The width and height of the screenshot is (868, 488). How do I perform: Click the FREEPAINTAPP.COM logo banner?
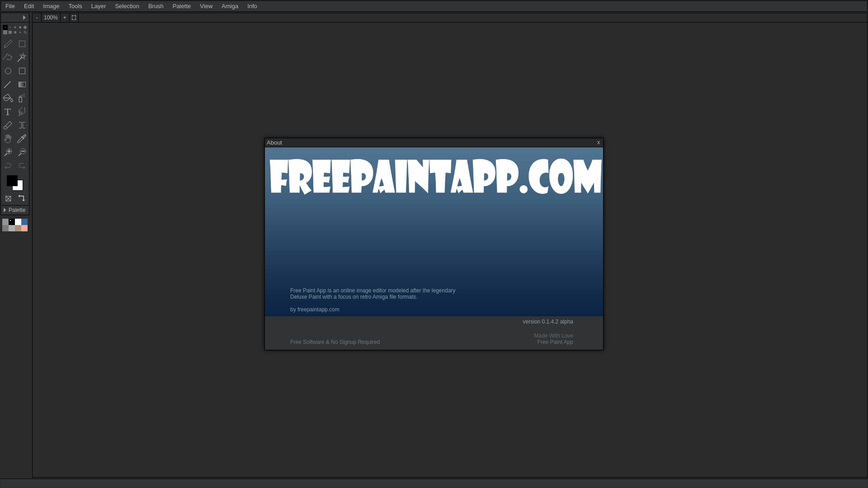(435, 176)
